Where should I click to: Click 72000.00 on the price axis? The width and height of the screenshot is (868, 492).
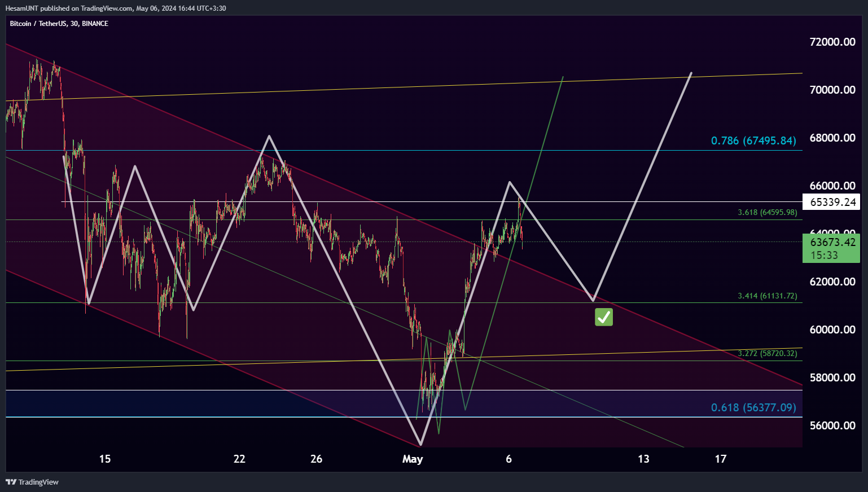(x=832, y=42)
